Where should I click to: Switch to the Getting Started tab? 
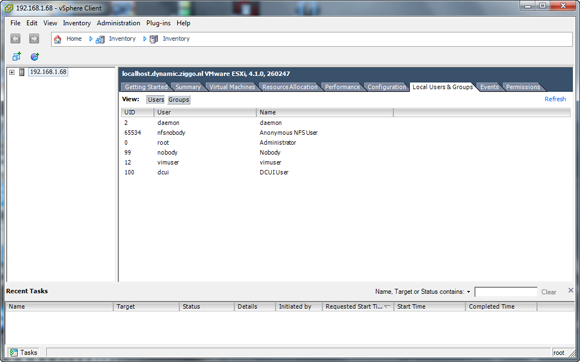[x=146, y=87]
